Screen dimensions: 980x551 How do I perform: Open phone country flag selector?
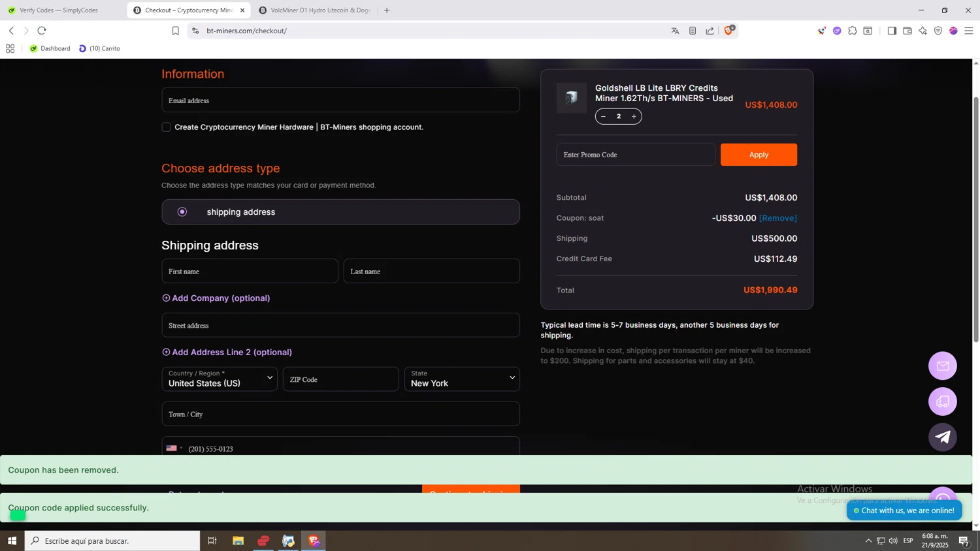[174, 449]
